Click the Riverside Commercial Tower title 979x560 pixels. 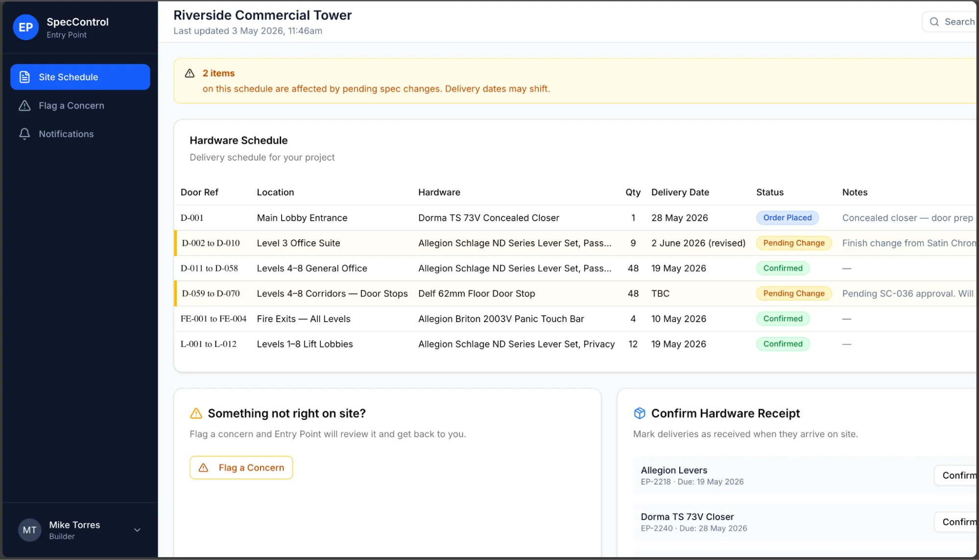point(263,15)
